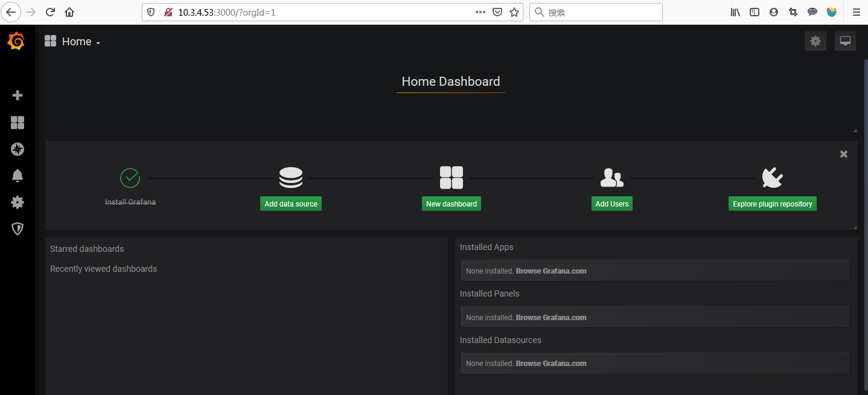Open the Home dashboard picker dropdown
Screen dimensions: 868x395
72,42
